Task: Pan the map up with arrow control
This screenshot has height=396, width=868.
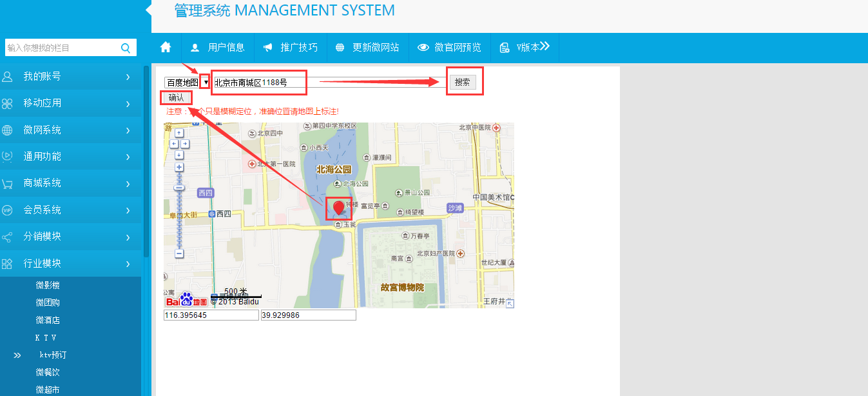Action: click(179, 133)
